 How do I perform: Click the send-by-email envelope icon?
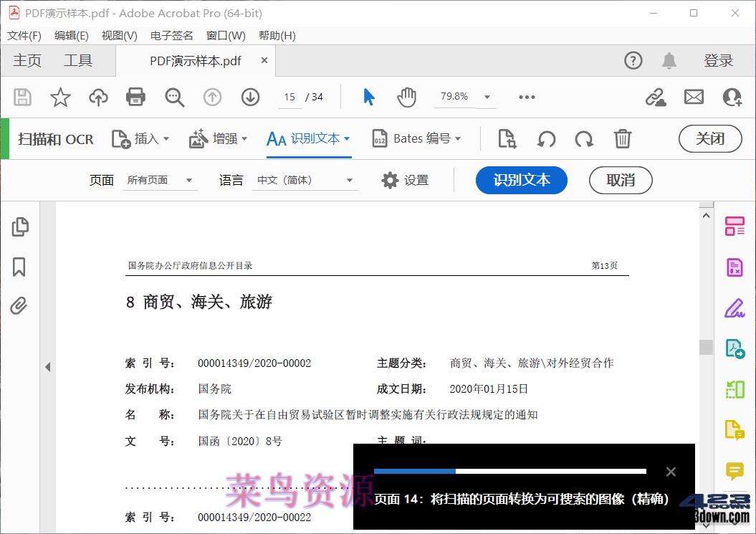coord(693,97)
